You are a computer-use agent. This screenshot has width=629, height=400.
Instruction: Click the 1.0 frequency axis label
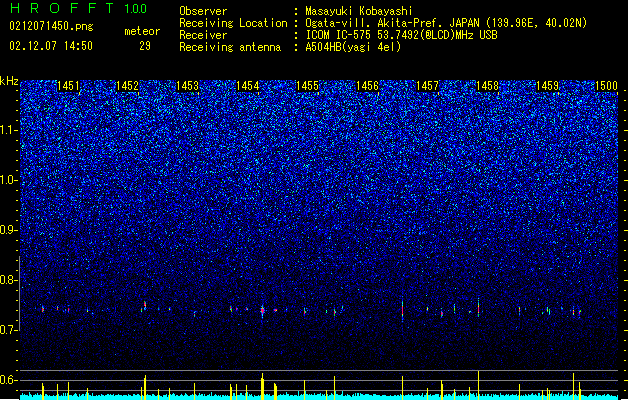tap(9, 180)
